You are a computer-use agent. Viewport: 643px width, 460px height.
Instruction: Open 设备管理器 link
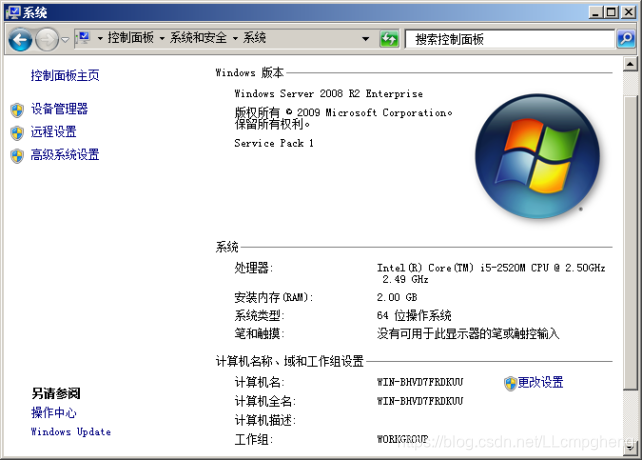59,109
